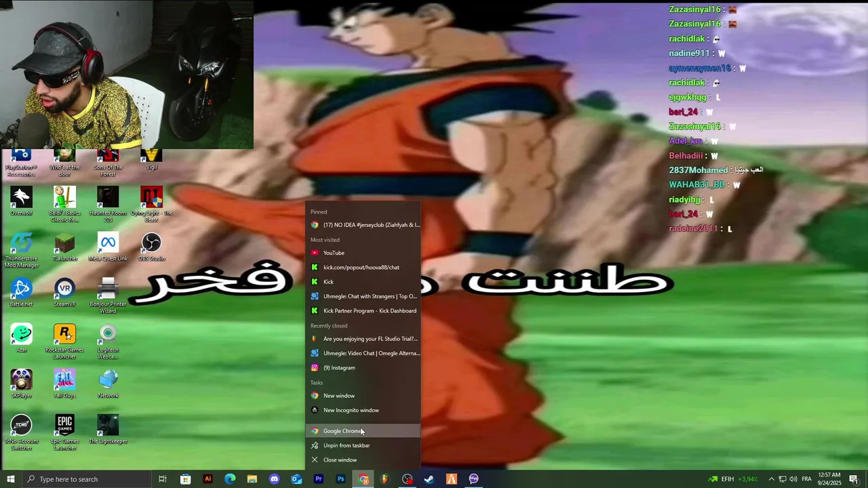Image resolution: width=868 pixels, height=488 pixels.
Task: Click Google Chrome in the jump list
Action: click(363, 431)
